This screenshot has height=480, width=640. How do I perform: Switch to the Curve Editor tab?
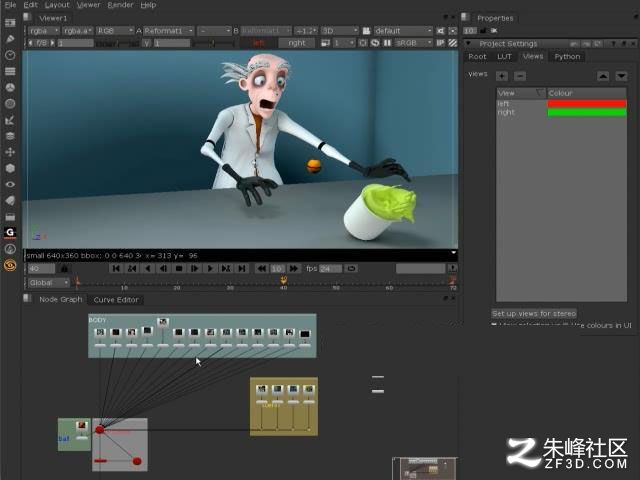[116, 300]
